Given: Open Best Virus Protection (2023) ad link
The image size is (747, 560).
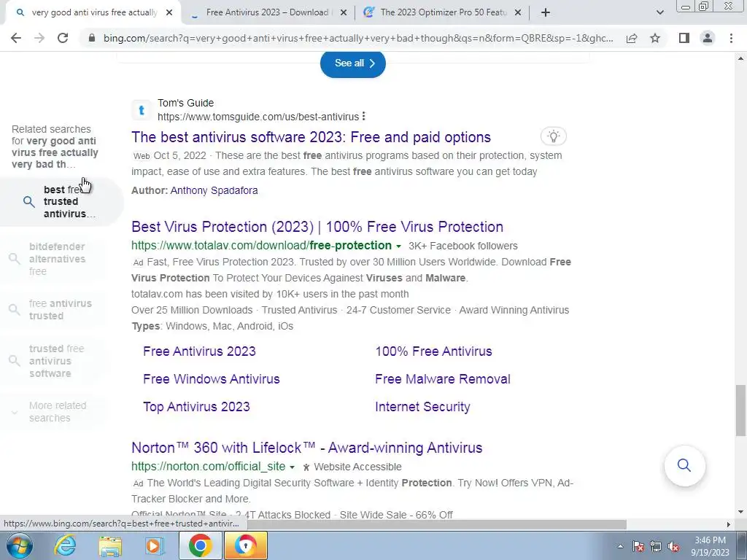Looking at the screenshot, I should click(x=317, y=227).
